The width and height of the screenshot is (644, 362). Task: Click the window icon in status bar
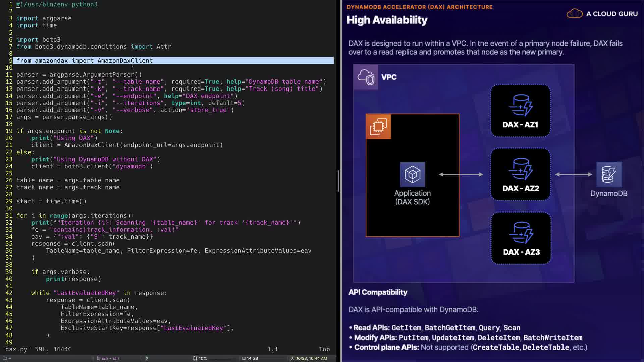click(x=5, y=358)
